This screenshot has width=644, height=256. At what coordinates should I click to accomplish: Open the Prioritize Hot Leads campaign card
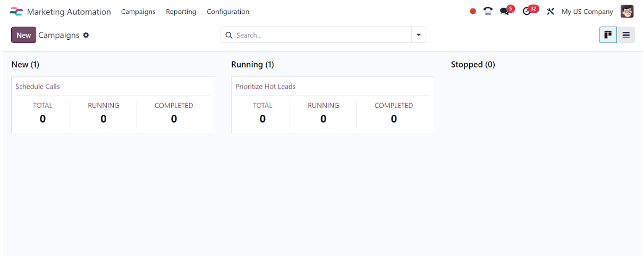pyautogui.click(x=333, y=105)
